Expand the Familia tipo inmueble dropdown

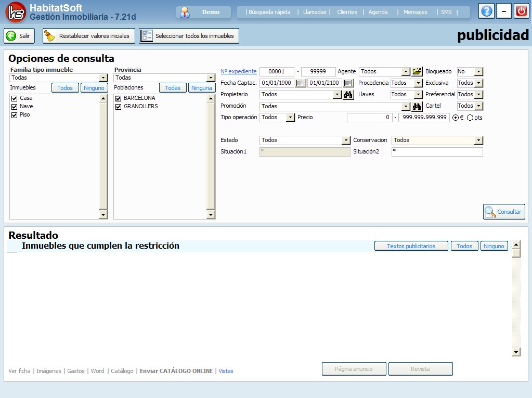tap(103, 78)
